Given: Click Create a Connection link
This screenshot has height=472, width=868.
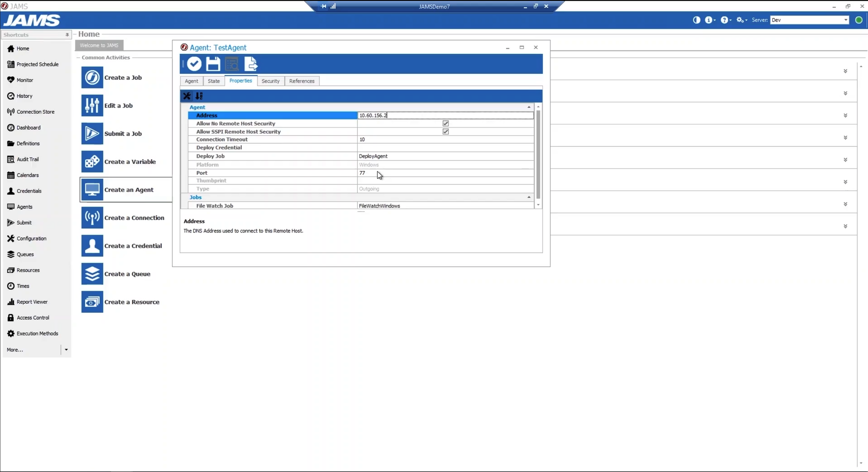Looking at the screenshot, I should (134, 218).
